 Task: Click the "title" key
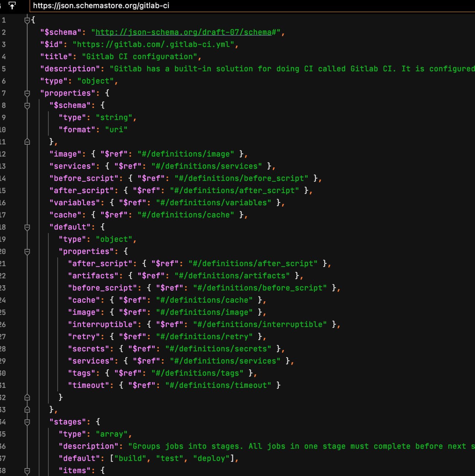click(56, 57)
